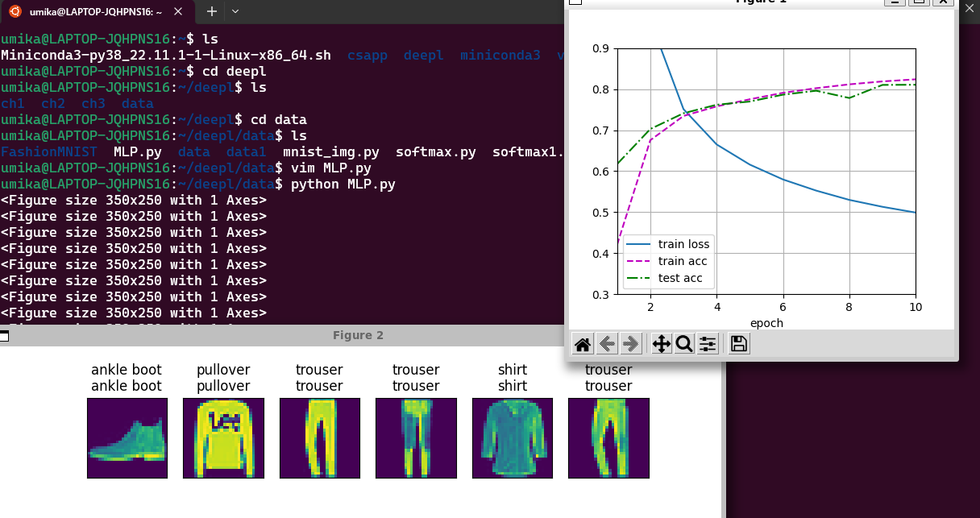
Task: Click the epoch x-axis label
Action: tap(766, 323)
